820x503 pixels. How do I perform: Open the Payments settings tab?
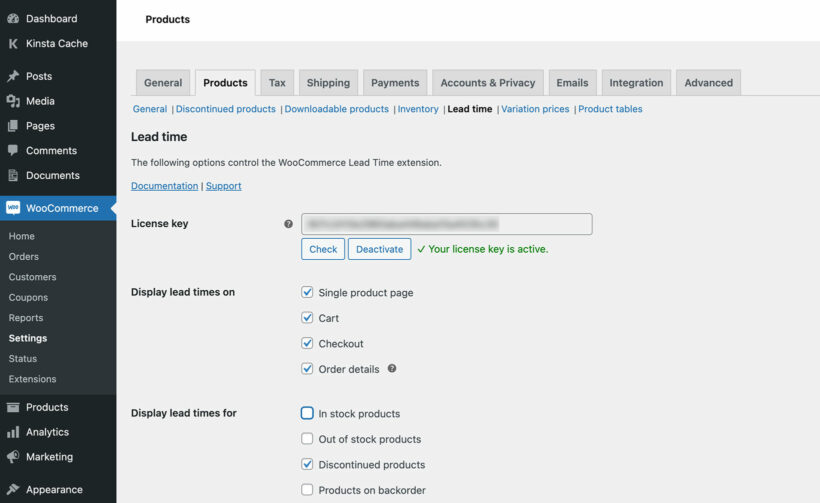point(395,83)
